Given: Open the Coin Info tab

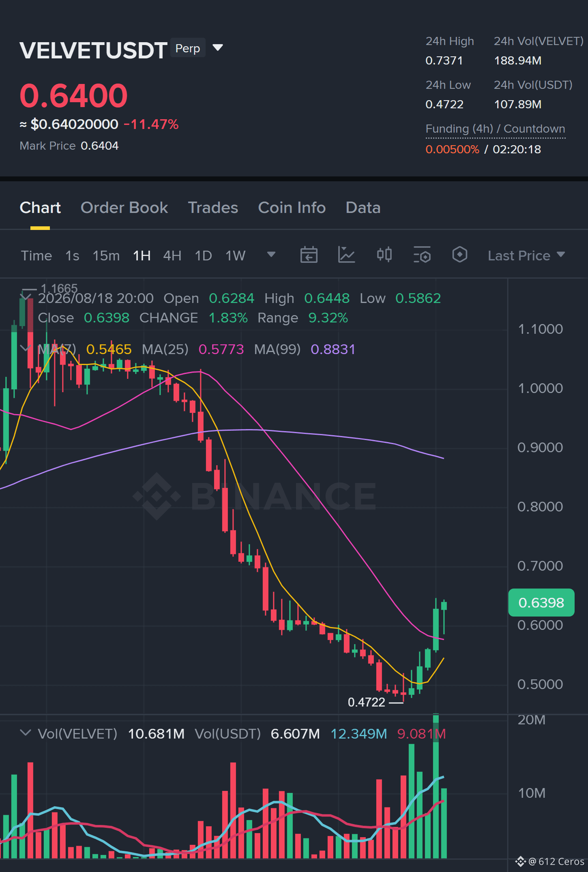Looking at the screenshot, I should click(x=292, y=208).
